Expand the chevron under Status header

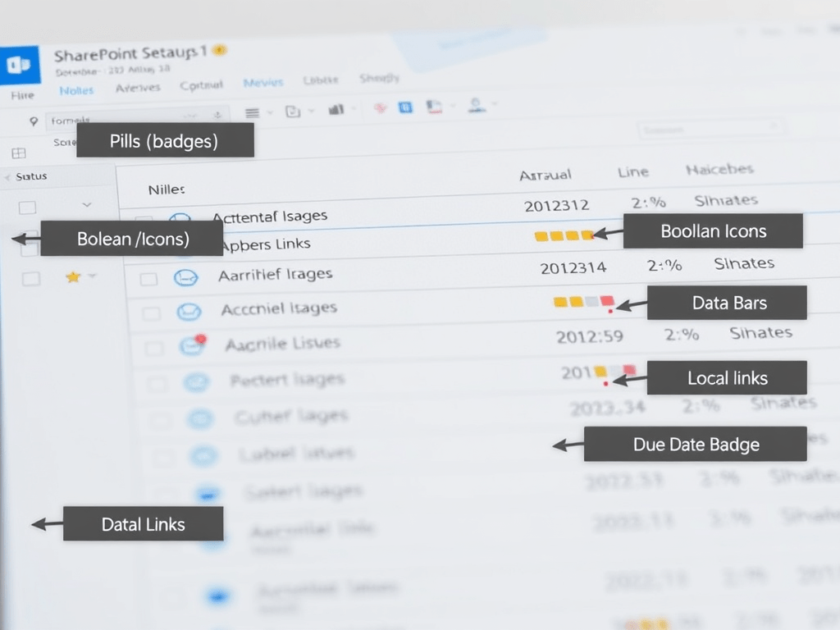[x=87, y=205]
